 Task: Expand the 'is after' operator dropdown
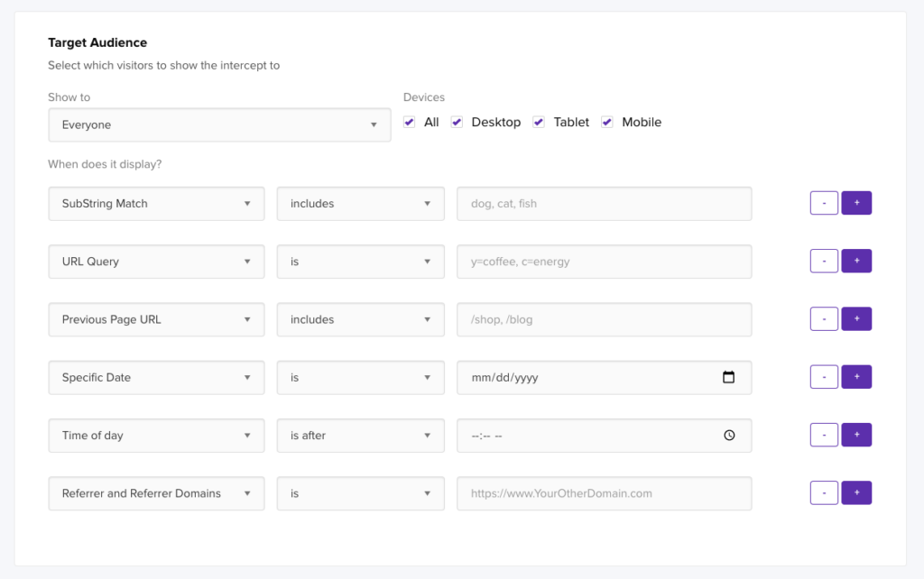(360, 436)
